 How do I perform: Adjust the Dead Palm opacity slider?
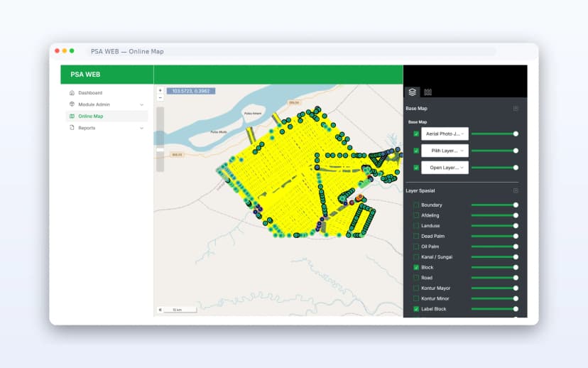495,236
